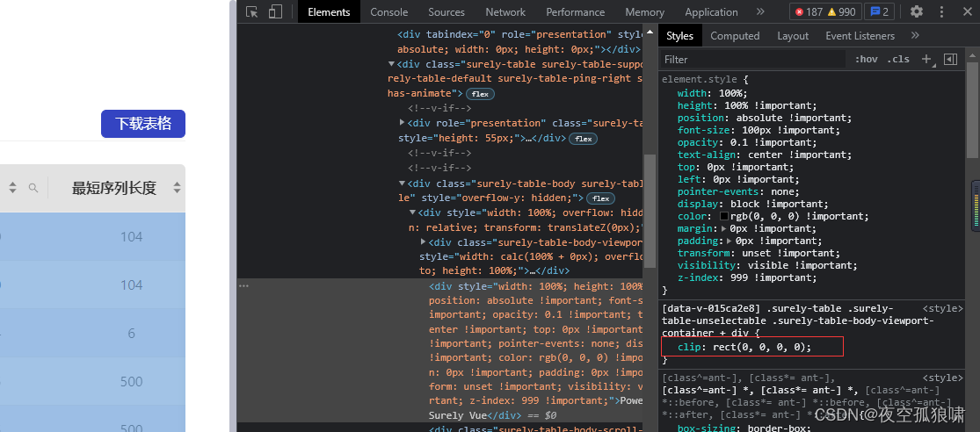Click the 990 warnings counter
This screenshot has height=432, width=980.
coord(842,12)
